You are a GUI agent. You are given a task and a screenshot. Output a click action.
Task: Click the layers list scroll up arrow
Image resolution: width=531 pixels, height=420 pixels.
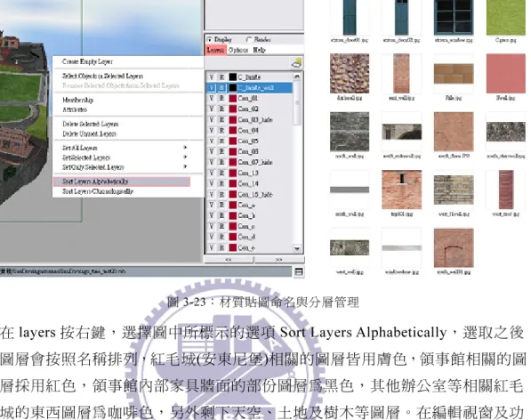click(x=297, y=77)
